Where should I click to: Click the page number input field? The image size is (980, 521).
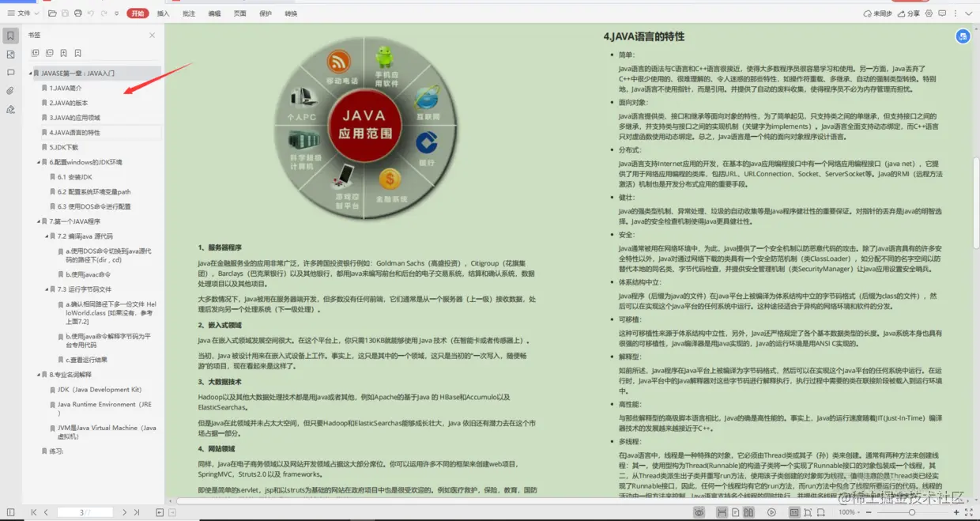click(85, 512)
